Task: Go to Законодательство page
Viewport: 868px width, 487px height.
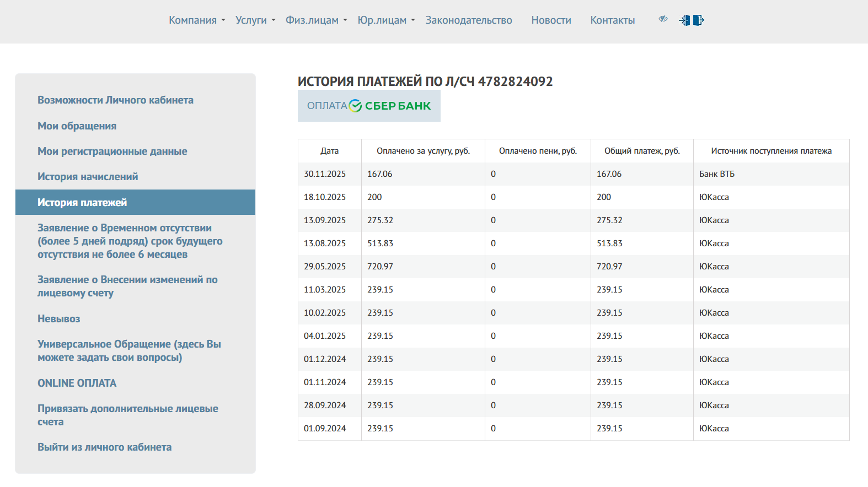Action: [469, 20]
